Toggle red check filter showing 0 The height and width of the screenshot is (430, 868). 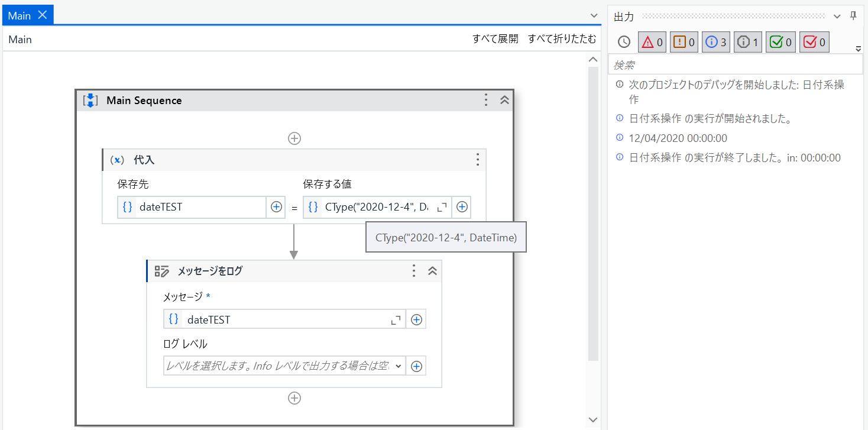coord(814,42)
